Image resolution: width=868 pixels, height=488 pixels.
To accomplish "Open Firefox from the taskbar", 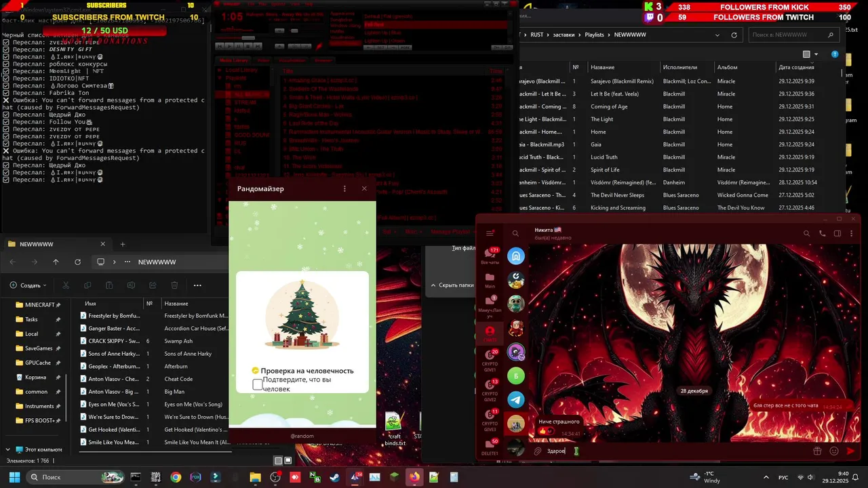I will click(x=414, y=477).
